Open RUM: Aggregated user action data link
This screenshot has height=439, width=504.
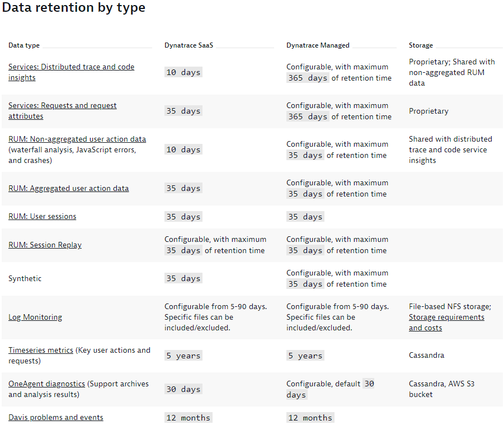(x=68, y=189)
